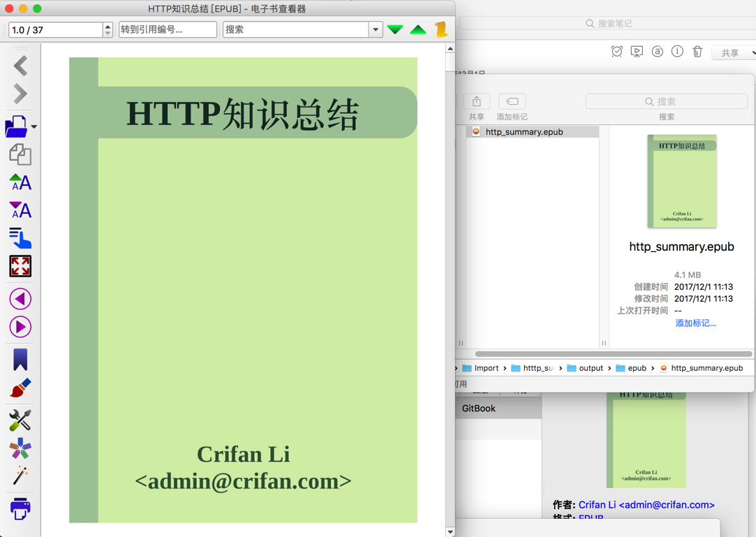The width and height of the screenshot is (756, 537).
Task: Click the author link Crifan Li
Action: (646, 505)
